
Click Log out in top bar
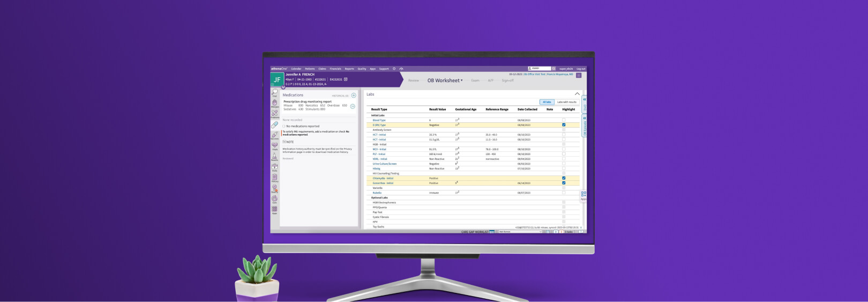point(581,69)
